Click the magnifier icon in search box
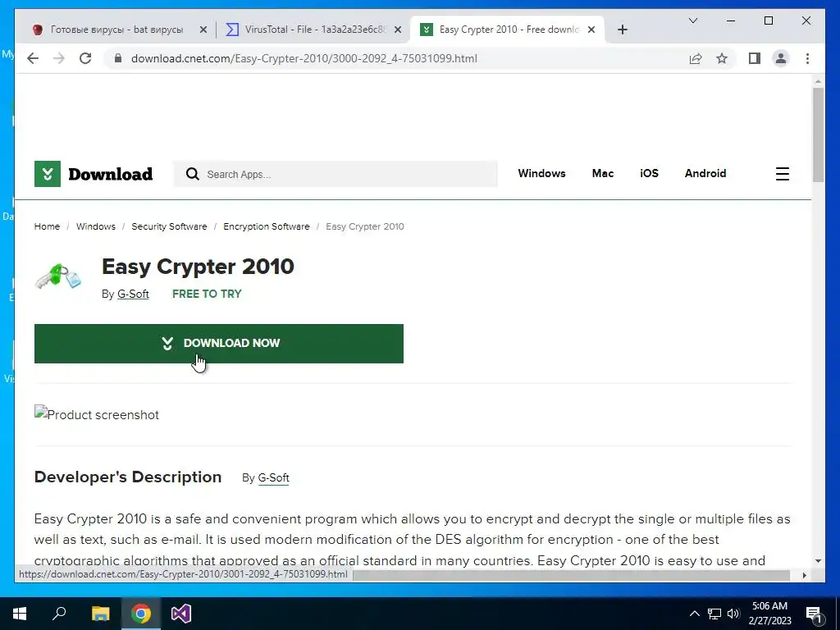840x630 pixels. point(192,174)
